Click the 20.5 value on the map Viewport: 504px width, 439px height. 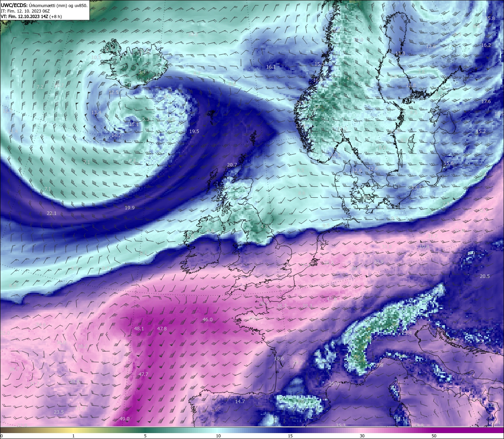tap(485, 276)
